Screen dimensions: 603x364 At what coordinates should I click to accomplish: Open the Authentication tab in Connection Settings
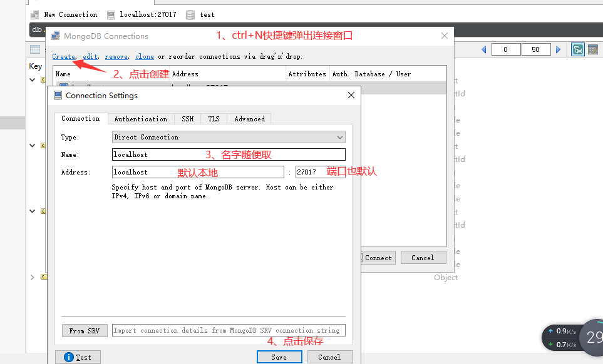pyautogui.click(x=141, y=119)
